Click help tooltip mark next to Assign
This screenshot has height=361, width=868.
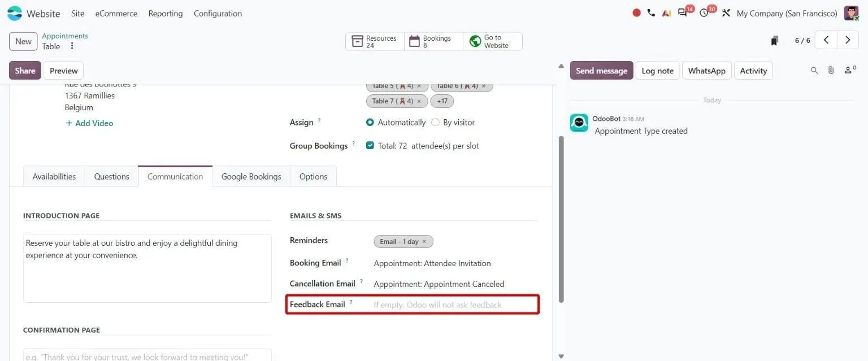pos(319,120)
